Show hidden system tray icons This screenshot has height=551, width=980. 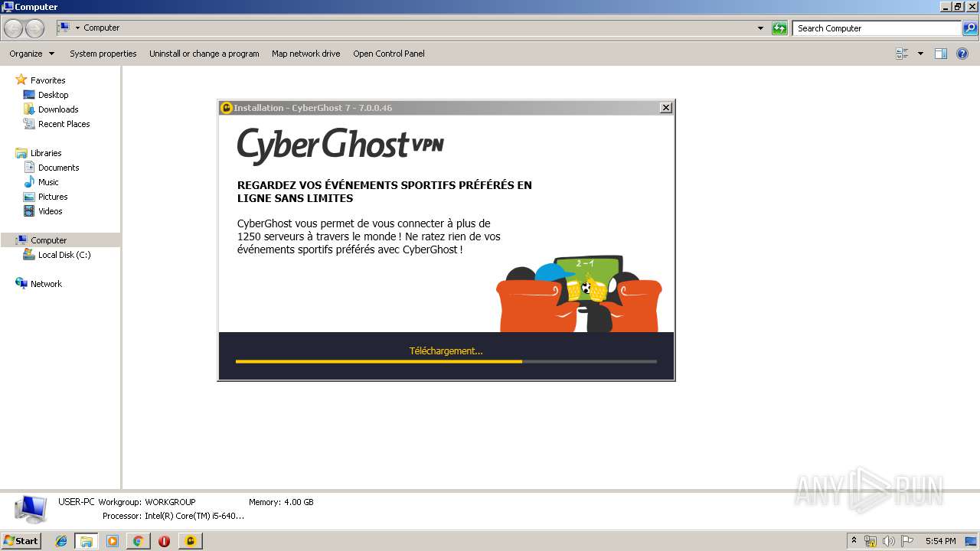click(854, 541)
